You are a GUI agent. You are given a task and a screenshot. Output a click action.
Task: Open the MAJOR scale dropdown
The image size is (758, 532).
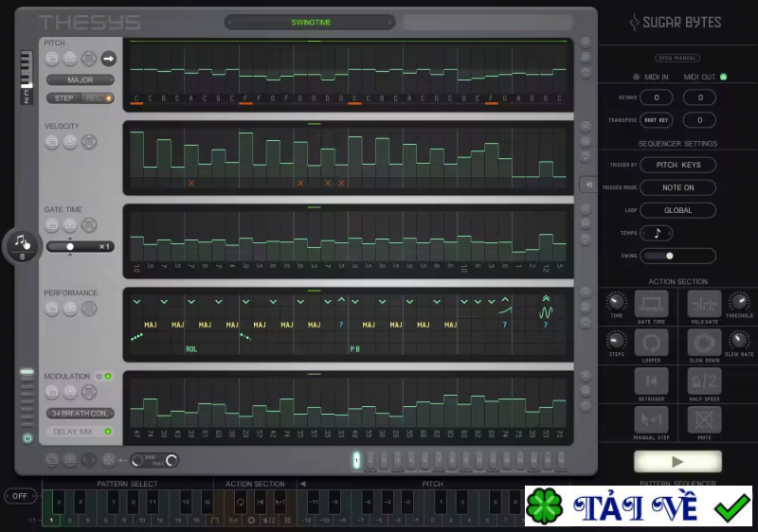click(x=81, y=80)
